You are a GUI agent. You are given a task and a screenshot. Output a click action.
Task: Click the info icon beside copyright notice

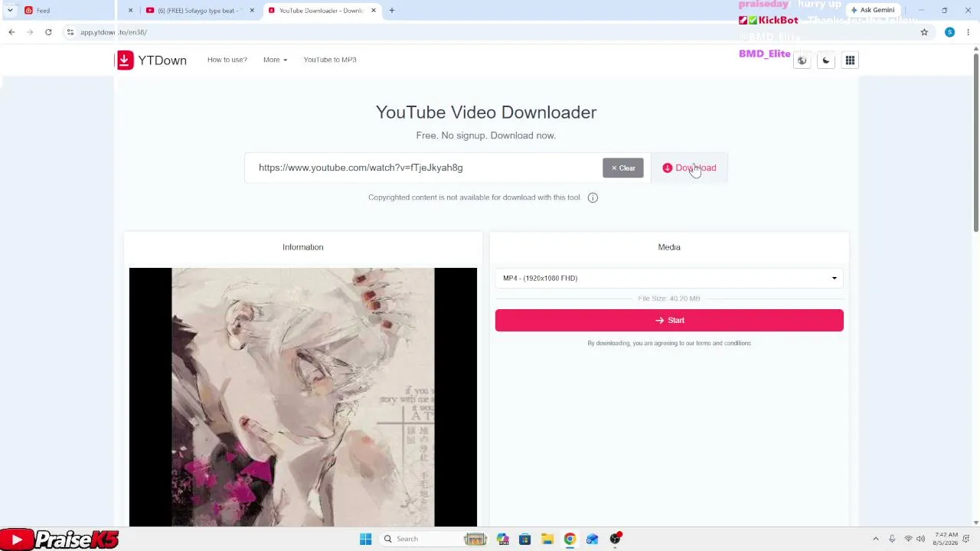coord(593,197)
